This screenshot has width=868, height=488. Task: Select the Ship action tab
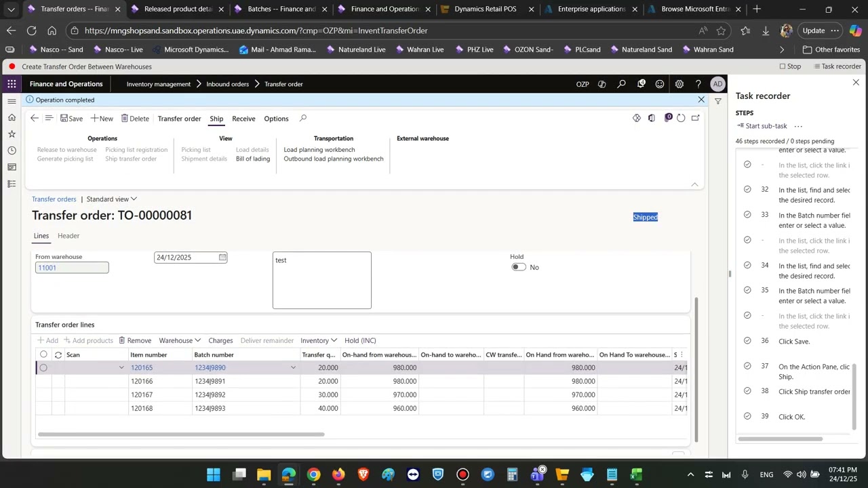click(x=216, y=119)
